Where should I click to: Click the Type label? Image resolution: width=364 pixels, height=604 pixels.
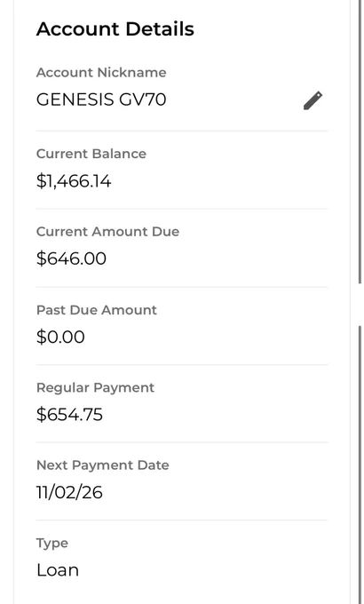[x=52, y=544]
